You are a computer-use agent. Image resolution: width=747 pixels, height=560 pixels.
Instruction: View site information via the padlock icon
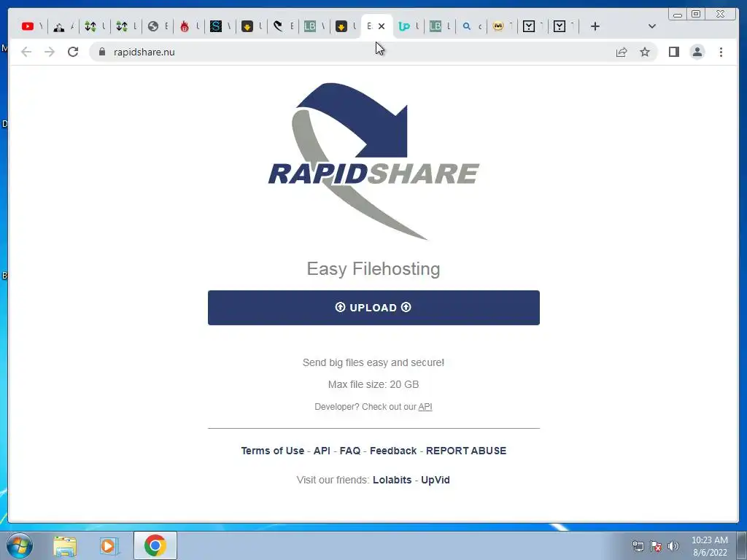coord(102,52)
